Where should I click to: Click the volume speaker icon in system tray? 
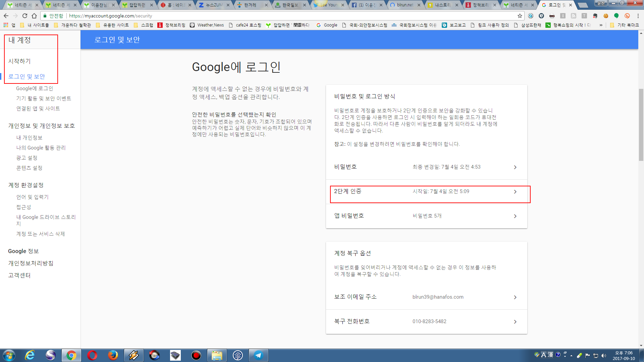pos(604,356)
